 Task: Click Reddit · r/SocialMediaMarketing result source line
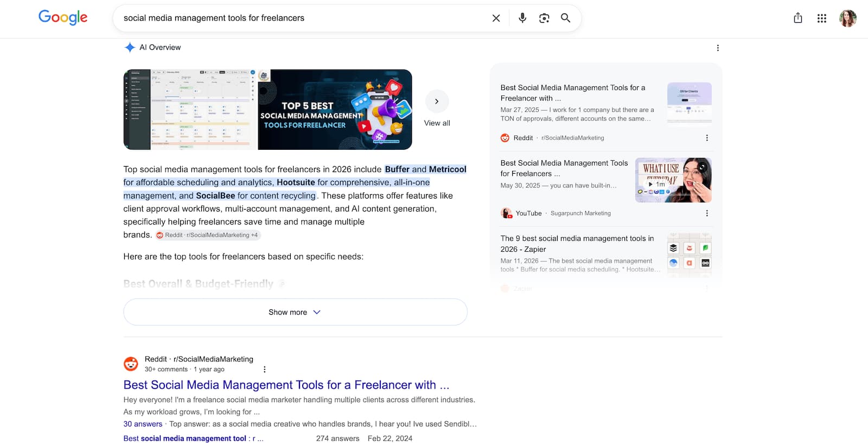coord(199,359)
